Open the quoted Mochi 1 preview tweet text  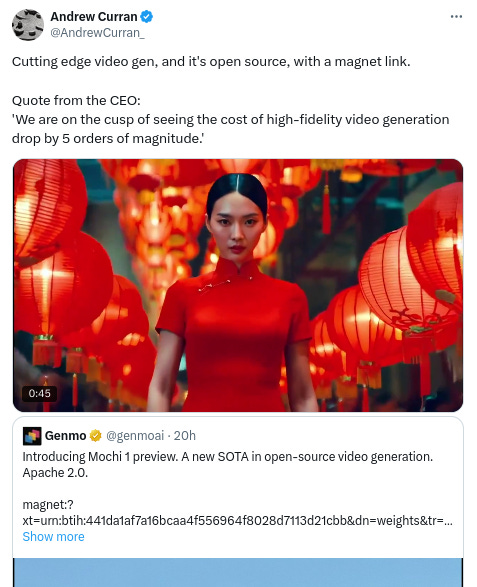tap(228, 457)
